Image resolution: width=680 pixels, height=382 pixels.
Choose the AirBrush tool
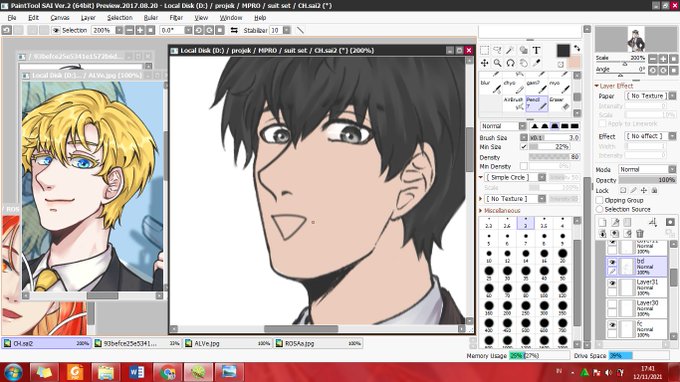(514, 103)
